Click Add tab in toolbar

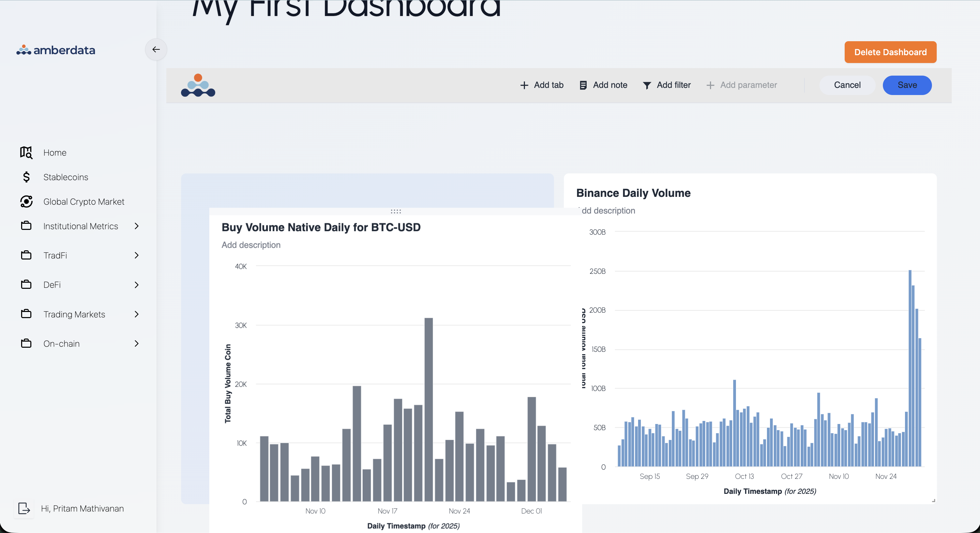pyautogui.click(x=542, y=85)
